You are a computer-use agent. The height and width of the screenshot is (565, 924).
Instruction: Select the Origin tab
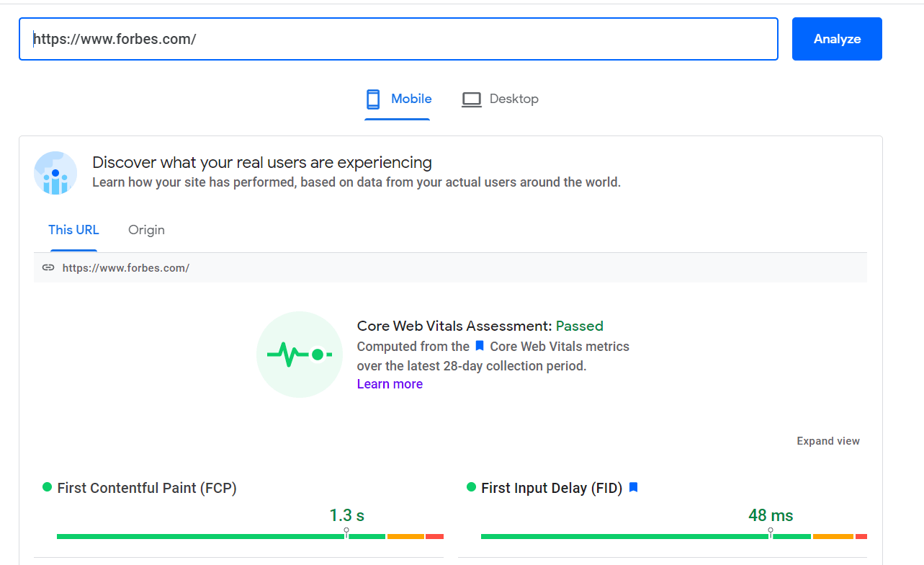pyautogui.click(x=146, y=230)
